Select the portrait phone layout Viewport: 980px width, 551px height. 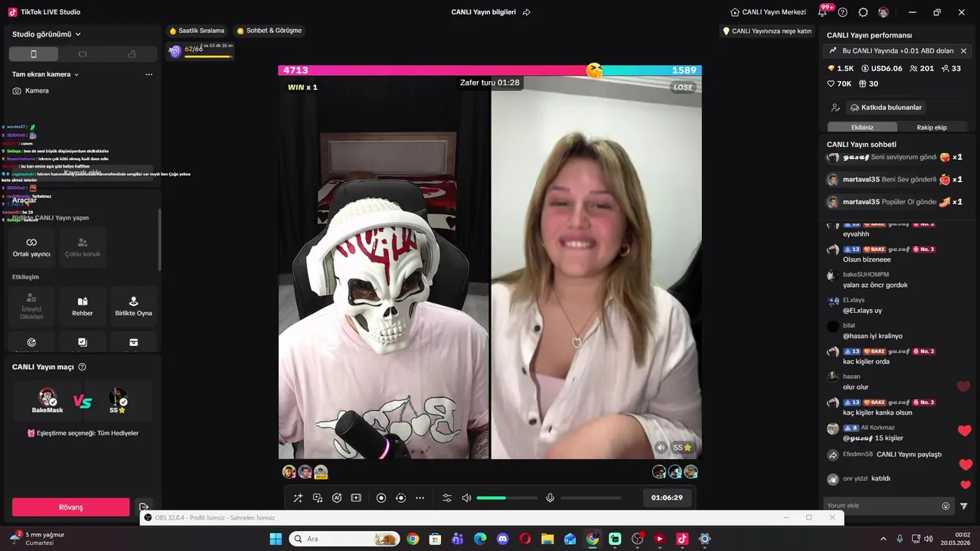point(33,54)
